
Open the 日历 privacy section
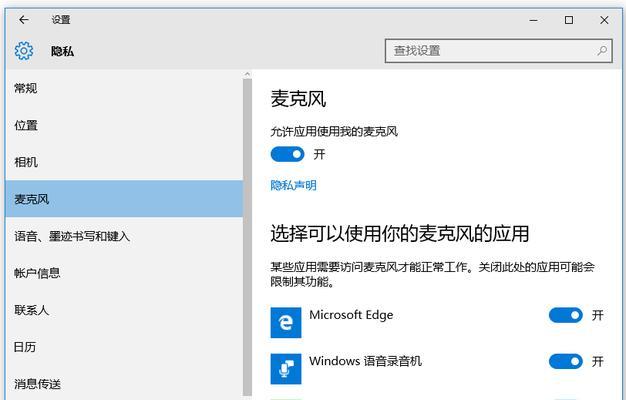pos(124,347)
